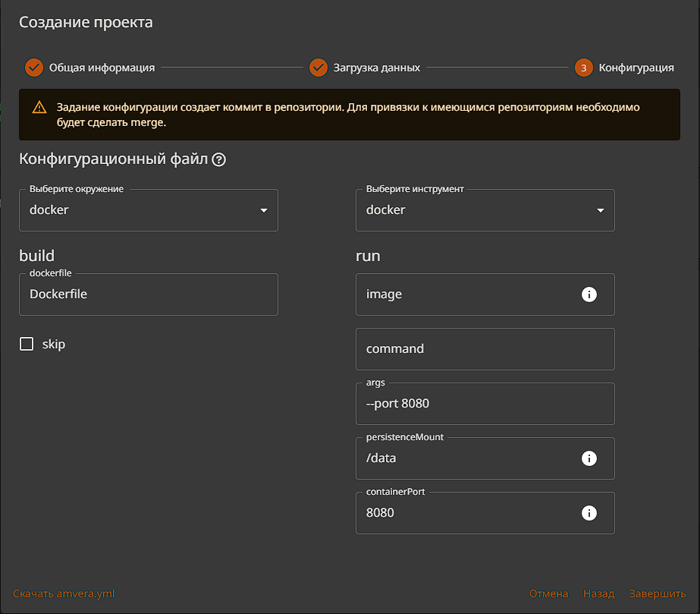Screen dimensions: 700x614
Task: Click the step 3 Конфигурация circle icon
Action: coord(583,68)
